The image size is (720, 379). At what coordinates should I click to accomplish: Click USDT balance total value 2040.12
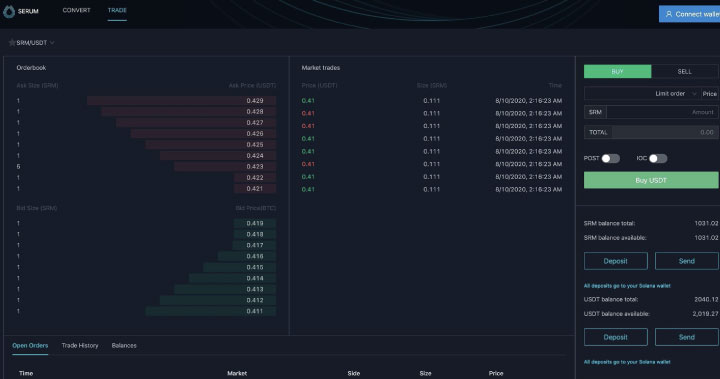pyautogui.click(x=706, y=300)
